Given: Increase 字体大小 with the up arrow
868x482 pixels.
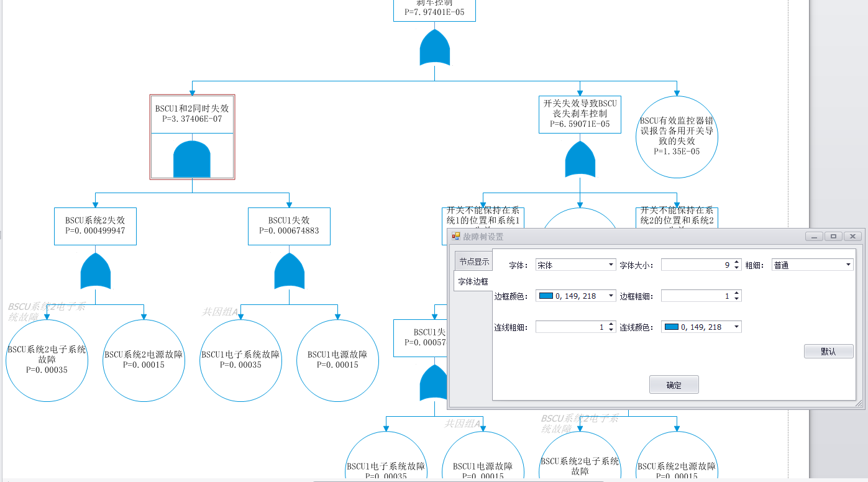Looking at the screenshot, I should [736, 262].
